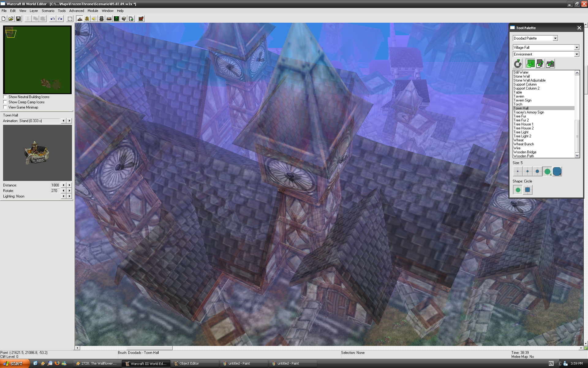Image resolution: width=588 pixels, height=368 pixels.
Task: Click the map minimap preview
Action: point(37,60)
